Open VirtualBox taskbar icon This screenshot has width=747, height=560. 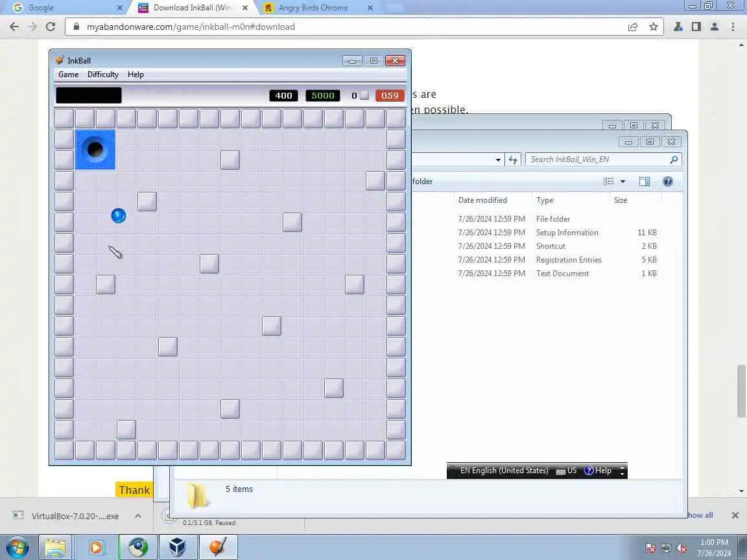pyautogui.click(x=178, y=547)
